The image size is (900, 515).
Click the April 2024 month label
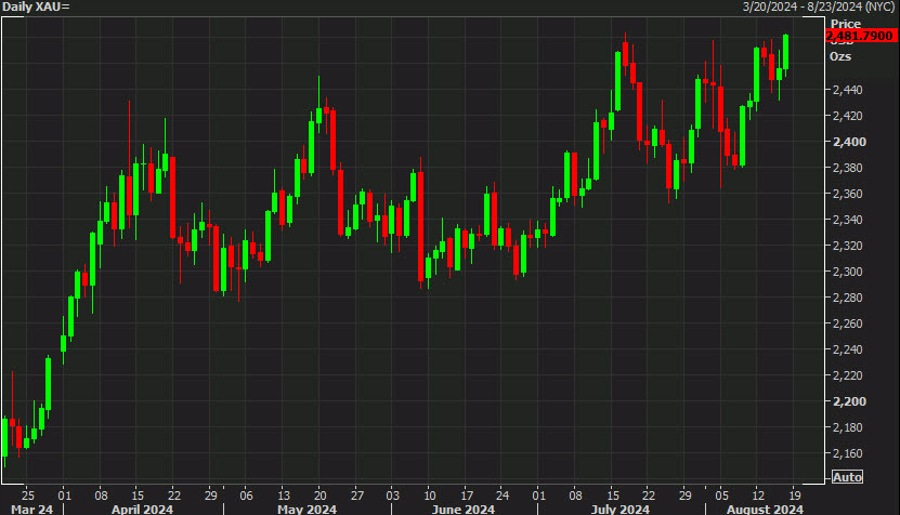click(x=142, y=509)
